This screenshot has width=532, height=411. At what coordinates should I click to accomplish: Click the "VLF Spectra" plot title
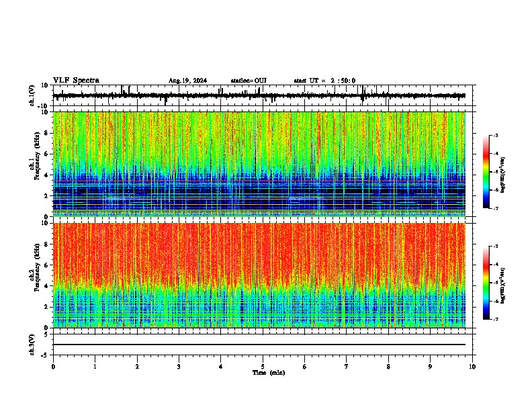coord(76,81)
